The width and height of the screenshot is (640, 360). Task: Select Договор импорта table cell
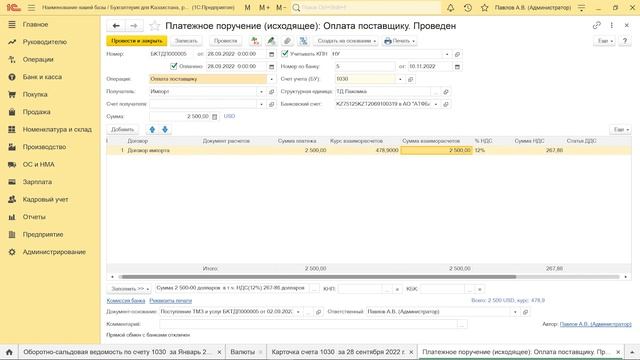pos(164,150)
